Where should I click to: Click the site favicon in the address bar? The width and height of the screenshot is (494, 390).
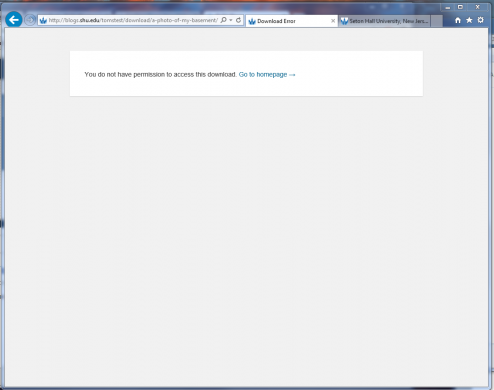pyautogui.click(x=43, y=21)
